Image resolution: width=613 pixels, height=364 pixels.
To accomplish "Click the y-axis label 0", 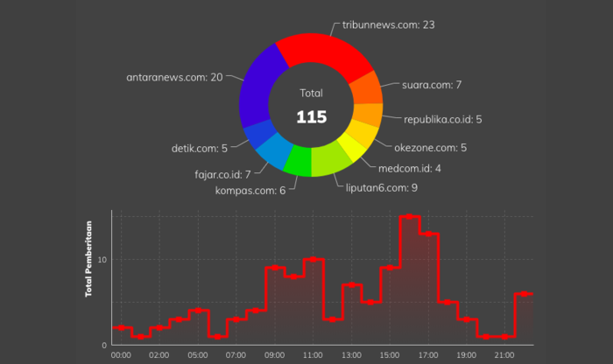I will click(104, 346).
